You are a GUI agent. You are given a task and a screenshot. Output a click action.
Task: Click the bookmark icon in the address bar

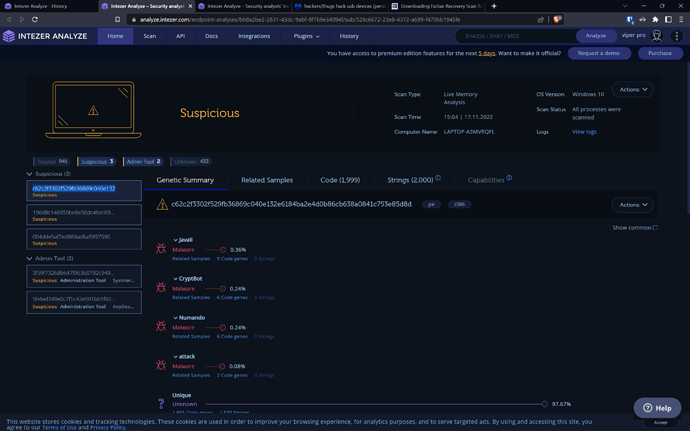(117, 19)
